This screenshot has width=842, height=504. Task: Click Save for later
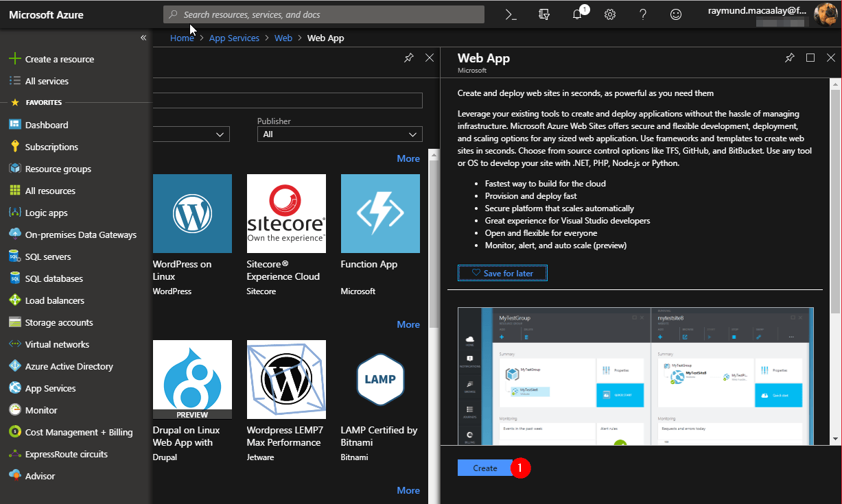[x=502, y=273]
